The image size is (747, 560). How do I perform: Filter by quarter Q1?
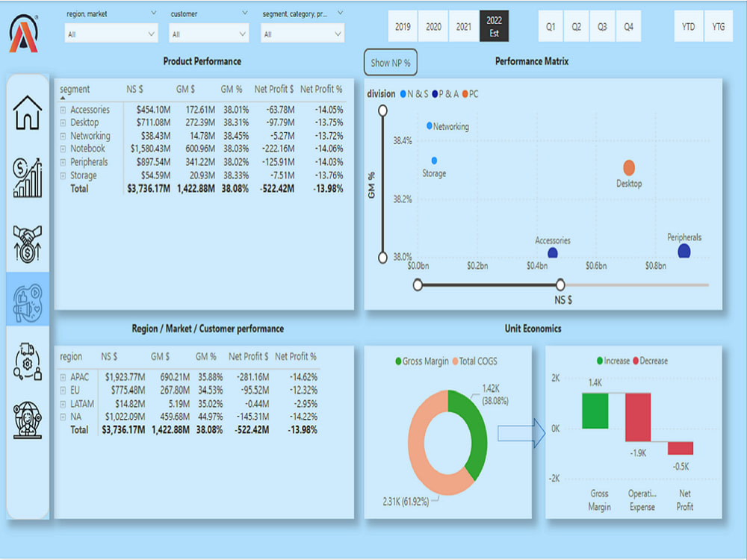coord(551,27)
